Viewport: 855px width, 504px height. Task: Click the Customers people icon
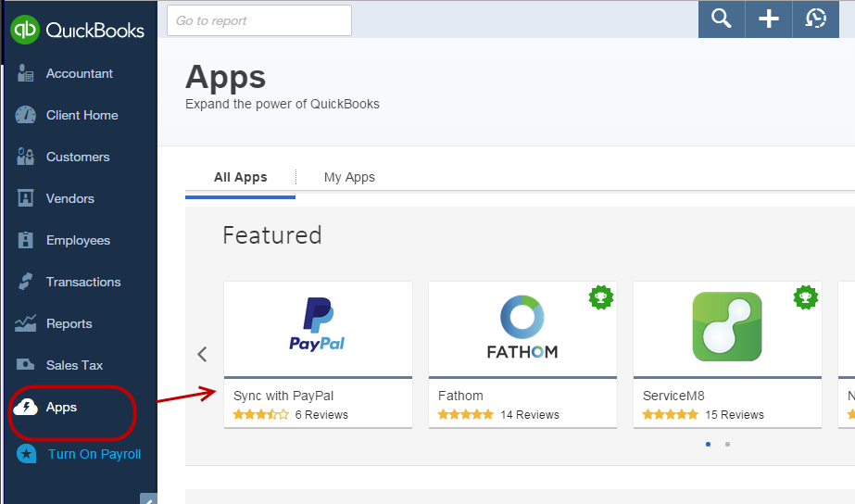[25, 157]
